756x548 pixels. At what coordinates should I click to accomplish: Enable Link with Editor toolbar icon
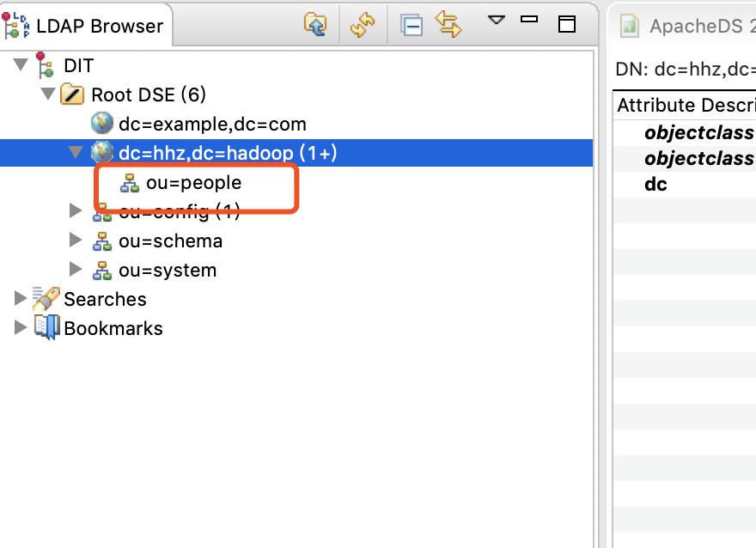[x=447, y=25]
